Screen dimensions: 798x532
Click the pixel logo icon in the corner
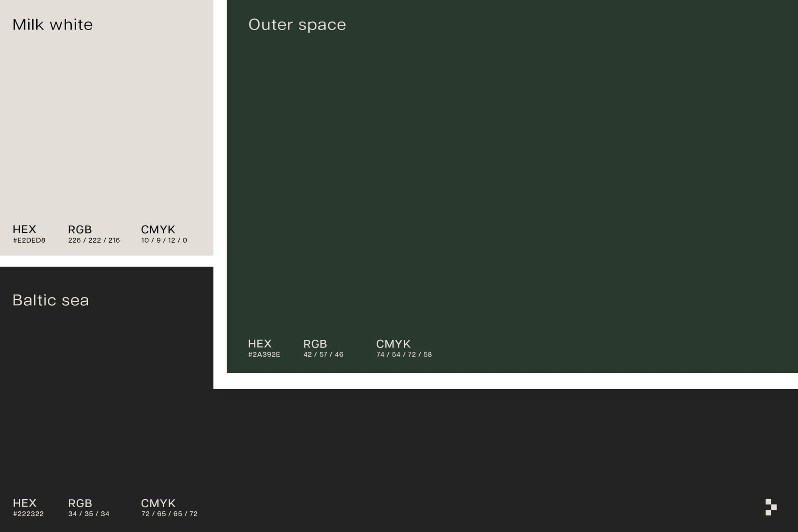(771, 507)
